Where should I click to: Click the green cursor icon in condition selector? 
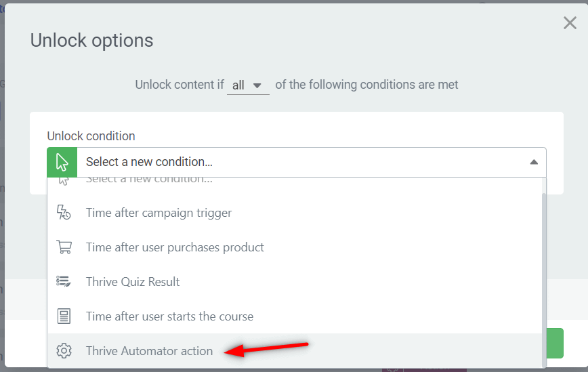coord(62,163)
